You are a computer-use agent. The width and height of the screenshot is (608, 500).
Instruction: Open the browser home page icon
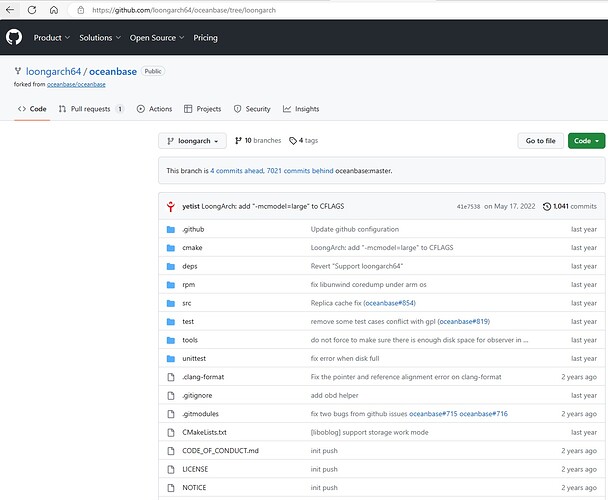54,10
